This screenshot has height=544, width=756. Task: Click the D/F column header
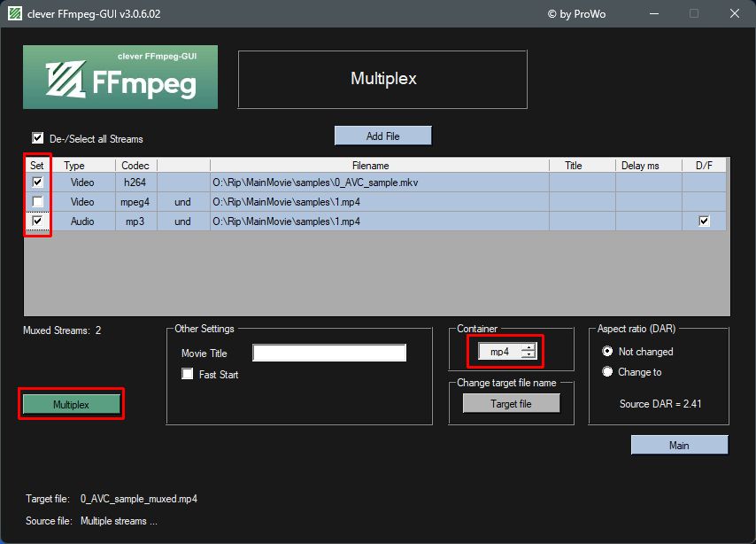click(704, 166)
